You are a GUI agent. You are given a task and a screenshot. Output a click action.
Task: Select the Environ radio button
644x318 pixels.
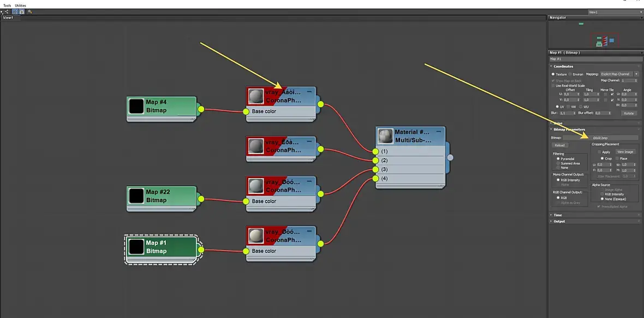(570, 74)
